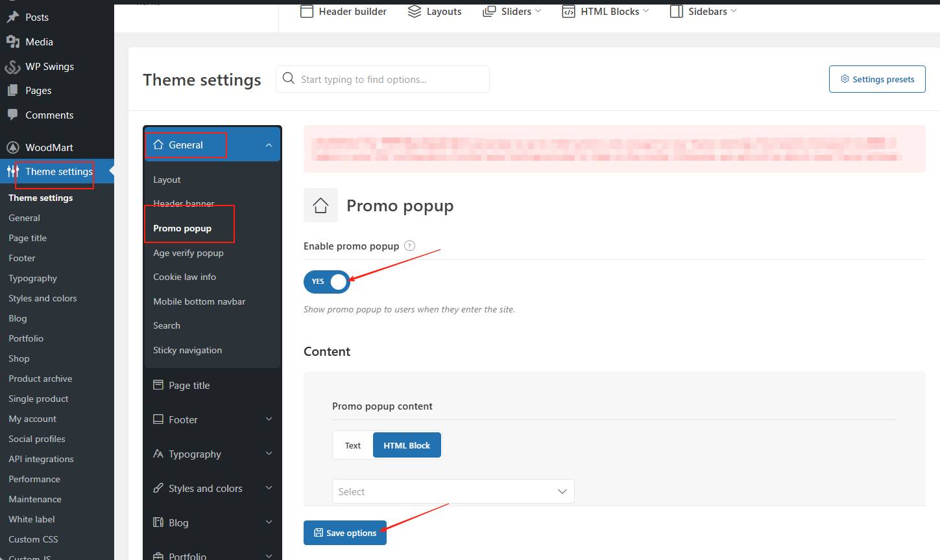
Task: Click the WoodMart logo icon
Action: (12, 147)
